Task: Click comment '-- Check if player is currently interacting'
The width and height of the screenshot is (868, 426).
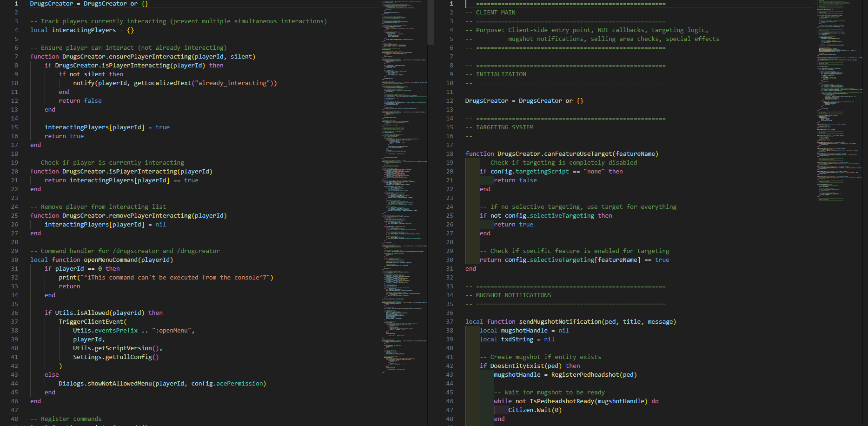Action: (x=107, y=163)
